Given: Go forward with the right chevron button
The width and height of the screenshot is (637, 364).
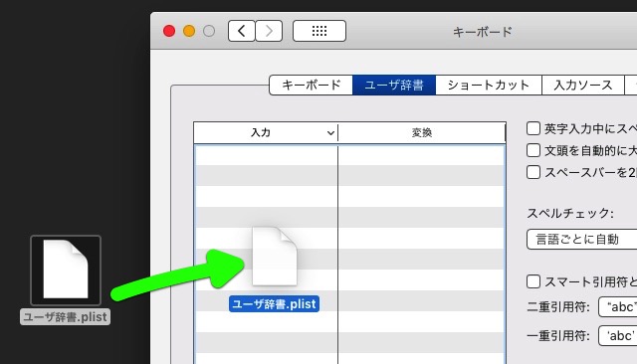Looking at the screenshot, I should (269, 31).
